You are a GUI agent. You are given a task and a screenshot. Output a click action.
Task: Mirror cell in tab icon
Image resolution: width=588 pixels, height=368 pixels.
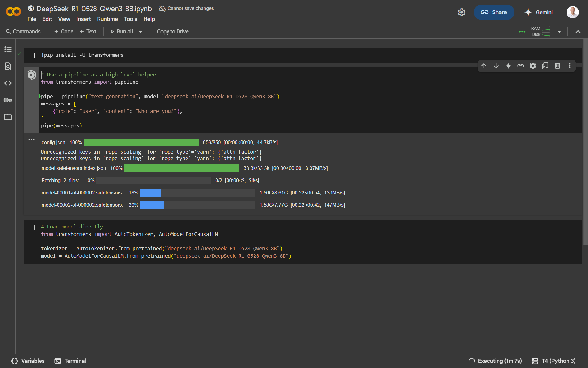tap(545, 66)
